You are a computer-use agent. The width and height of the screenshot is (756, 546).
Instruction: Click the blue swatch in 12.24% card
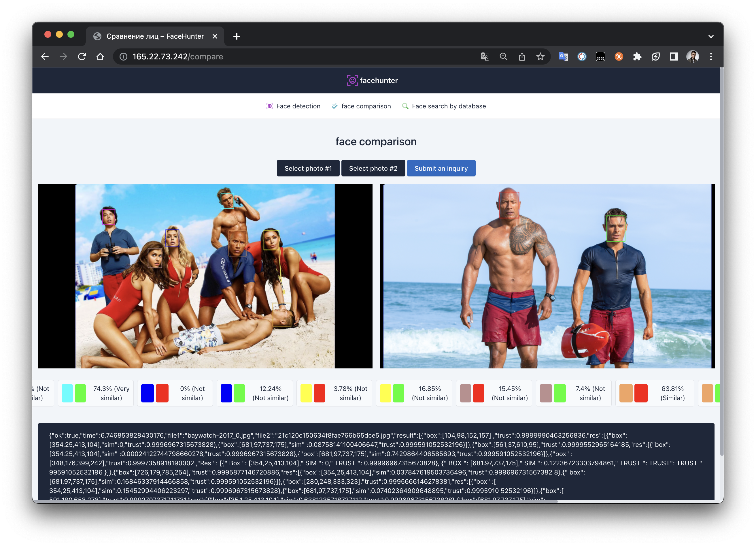226,393
